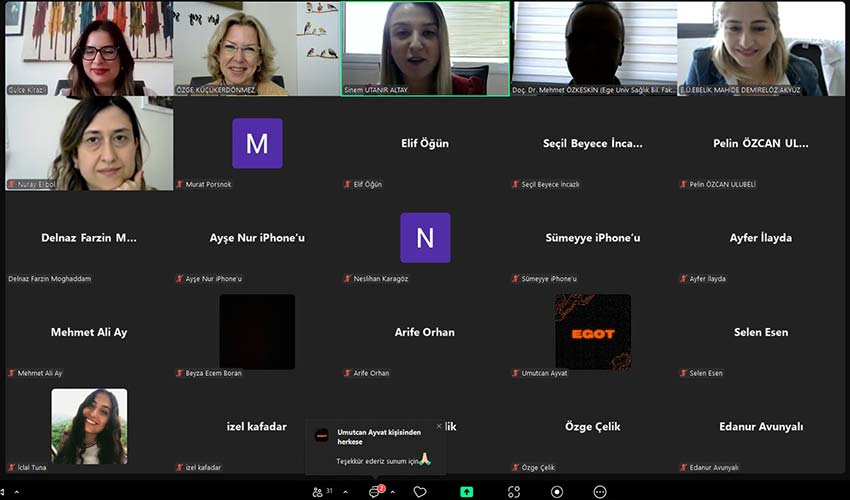This screenshot has height=500, width=850.
Task: Click the purple N avatar of Neslihan Karagöz
Action: click(x=425, y=238)
